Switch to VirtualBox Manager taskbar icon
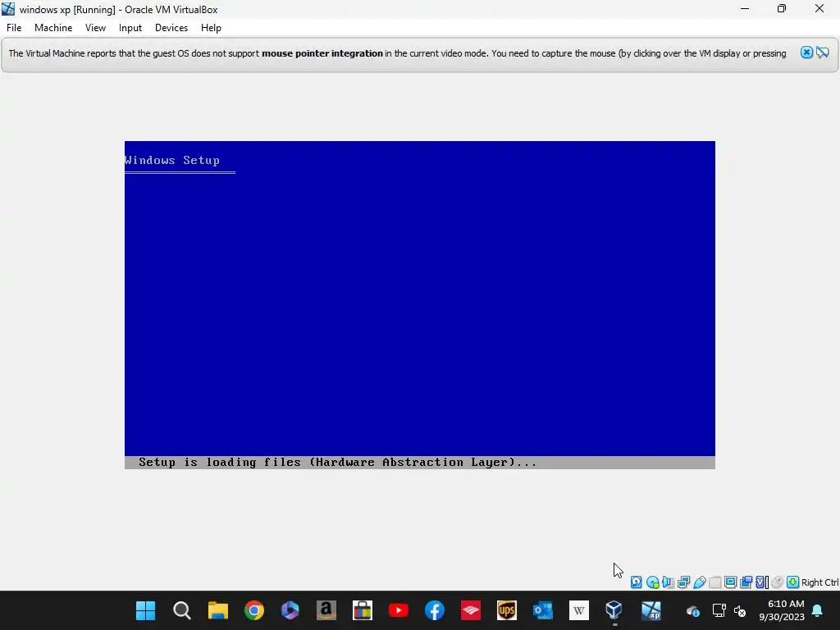Image resolution: width=840 pixels, height=630 pixels. point(614,610)
